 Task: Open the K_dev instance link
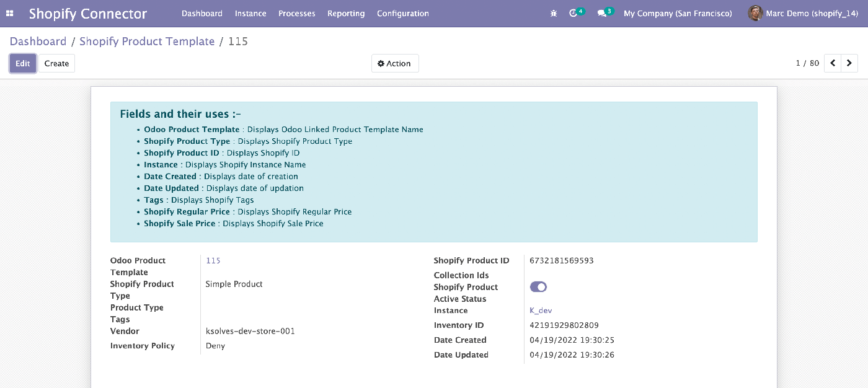click(x=541, y=311)
